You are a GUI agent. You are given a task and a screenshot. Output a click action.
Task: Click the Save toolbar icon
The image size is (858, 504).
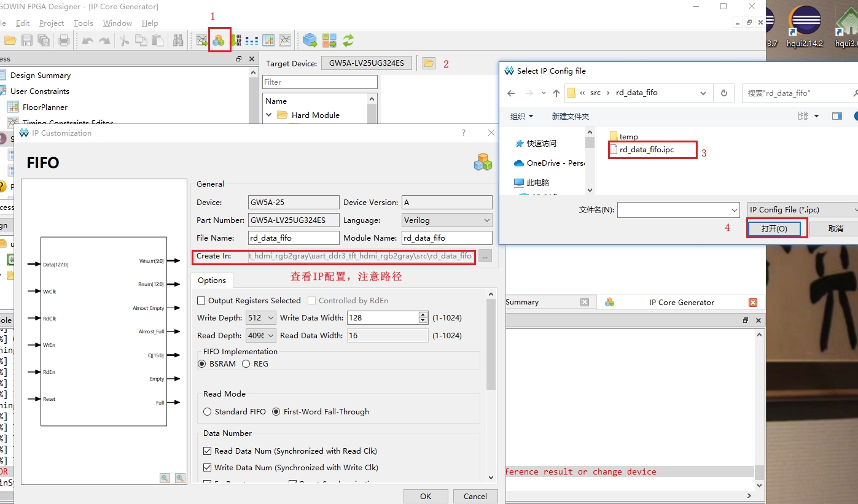(x=27, y=41)
